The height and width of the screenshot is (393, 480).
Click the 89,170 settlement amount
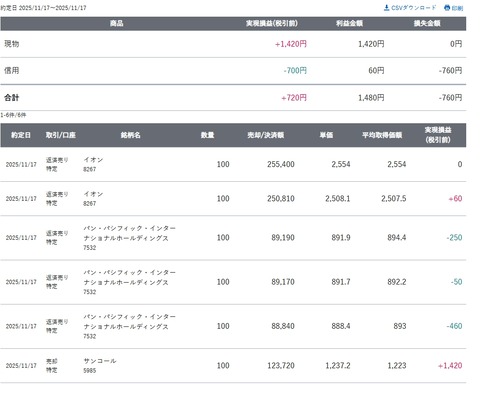click(283, 282)
